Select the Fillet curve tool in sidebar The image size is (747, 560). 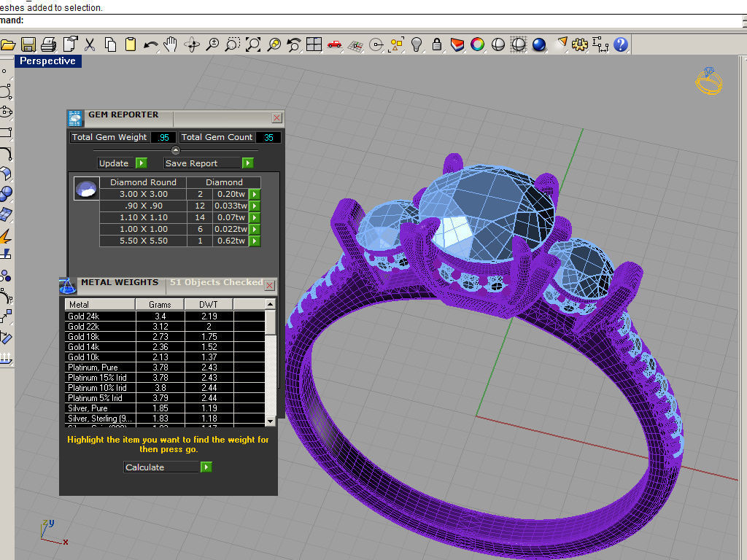(6, 153)
